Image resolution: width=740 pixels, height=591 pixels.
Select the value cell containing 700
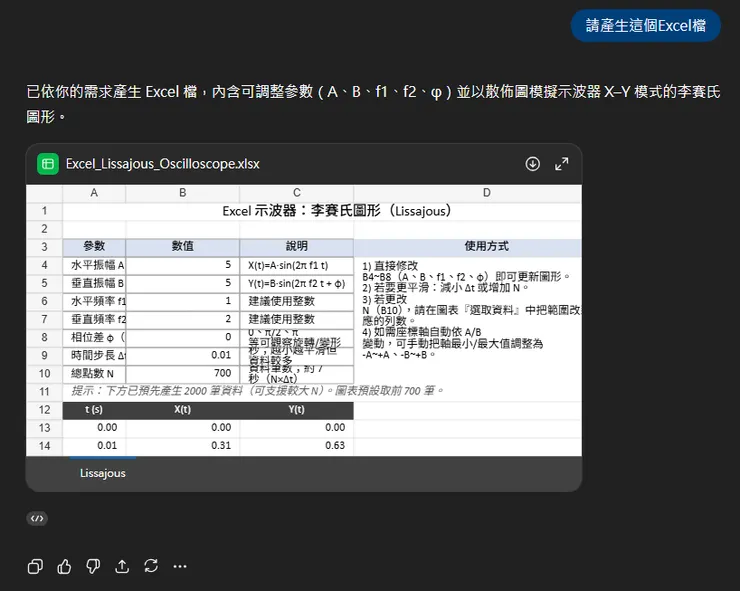[183, 373]
